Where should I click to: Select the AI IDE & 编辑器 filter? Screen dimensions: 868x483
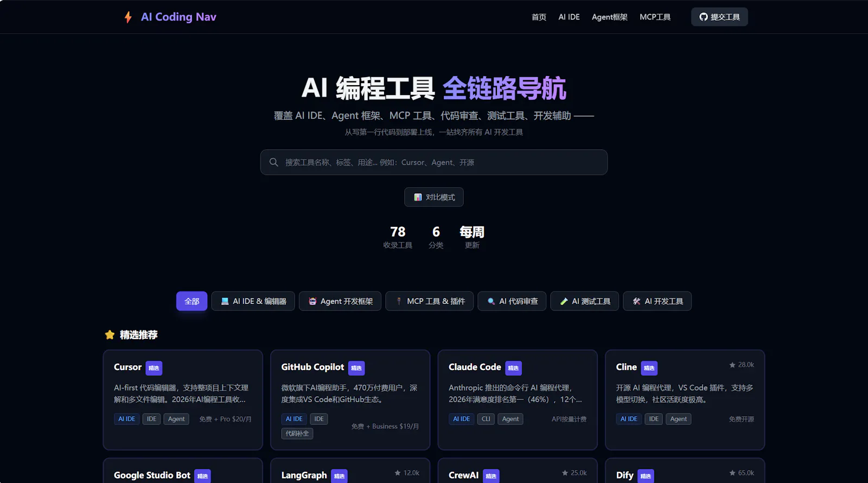coord(253,301)
